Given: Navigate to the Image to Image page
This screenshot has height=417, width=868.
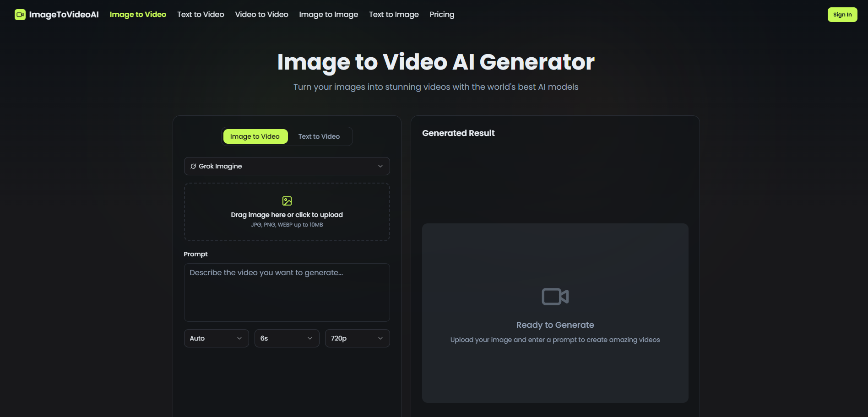Looking at the screenshot, I should click(x=328, y=14).
